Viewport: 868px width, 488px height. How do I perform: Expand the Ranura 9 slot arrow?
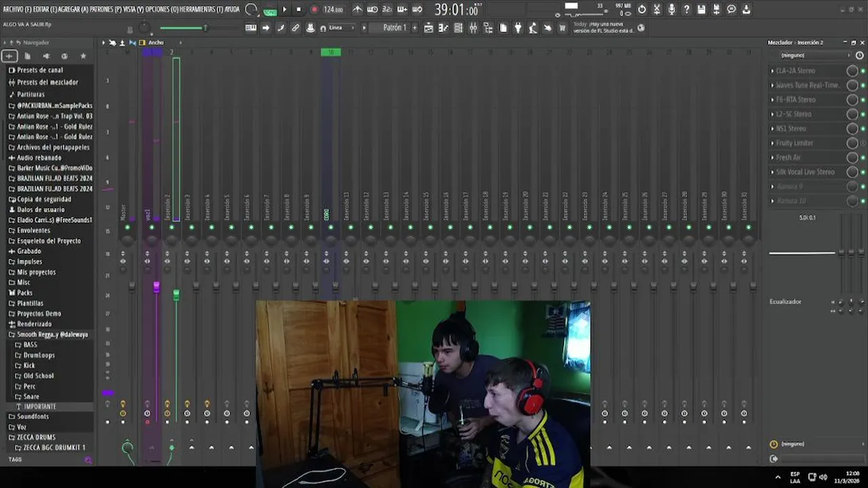click(772, 186)
